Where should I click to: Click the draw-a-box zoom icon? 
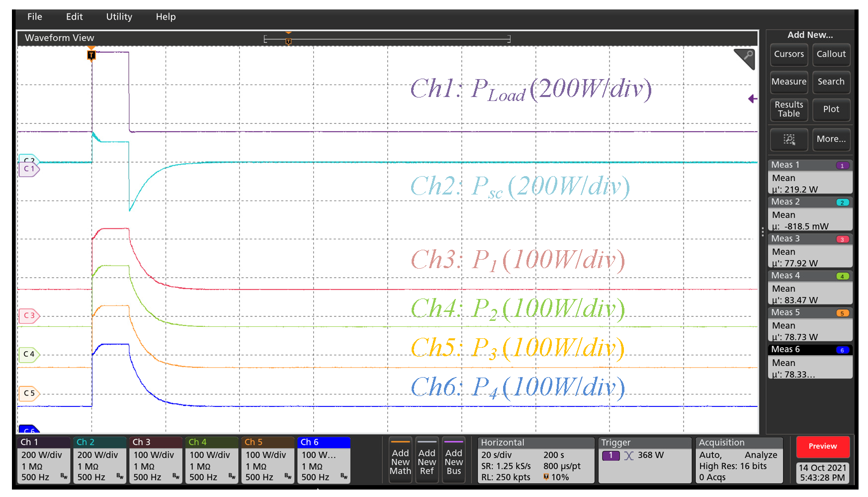coord(789,139)
